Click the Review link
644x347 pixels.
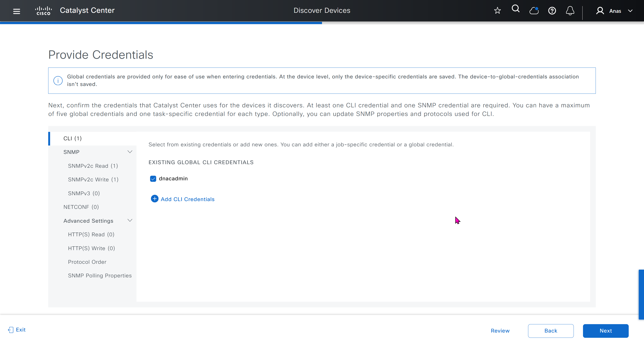coord(500,330)
